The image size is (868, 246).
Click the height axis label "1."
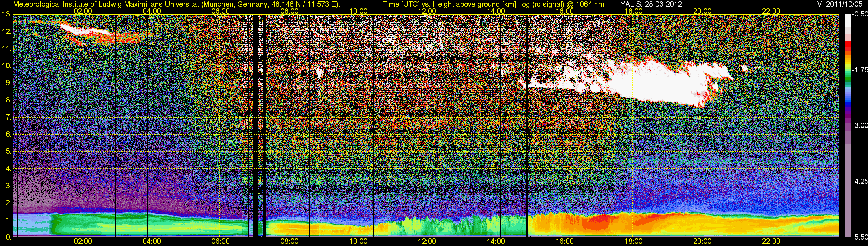tap(8, 220)
